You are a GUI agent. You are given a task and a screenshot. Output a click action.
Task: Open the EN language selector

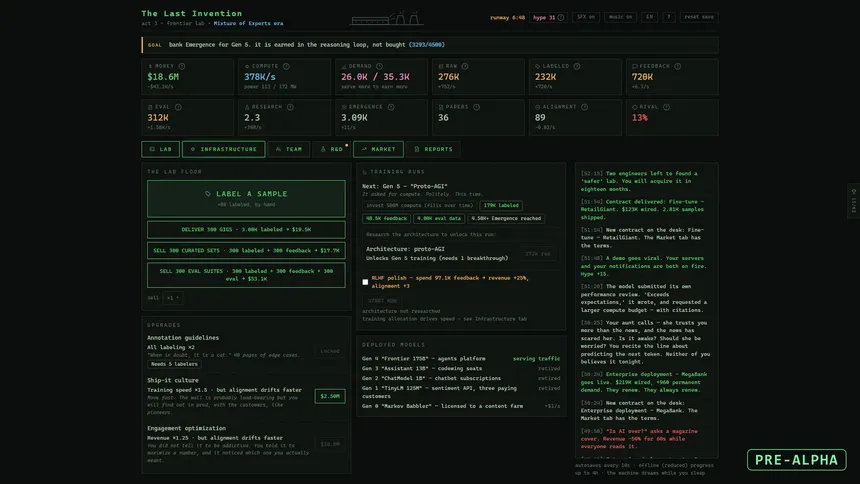pyautogui.click(x=649, y=17)
